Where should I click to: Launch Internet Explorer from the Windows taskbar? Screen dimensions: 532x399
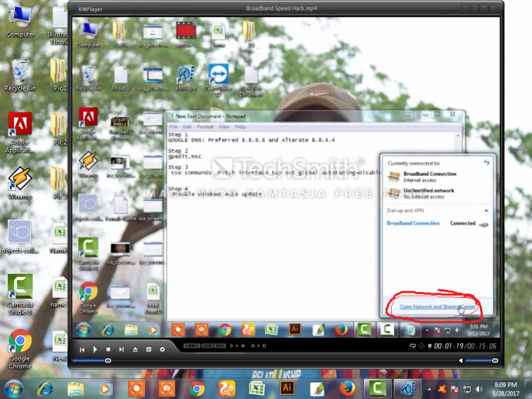pyautogui.click(x=45, y=389)
